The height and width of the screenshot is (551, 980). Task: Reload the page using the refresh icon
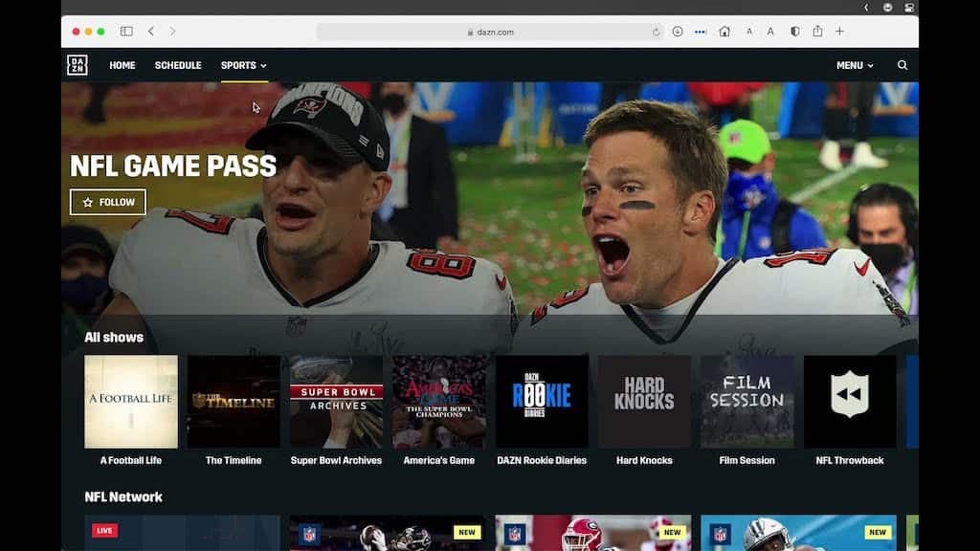coord(656,32)
